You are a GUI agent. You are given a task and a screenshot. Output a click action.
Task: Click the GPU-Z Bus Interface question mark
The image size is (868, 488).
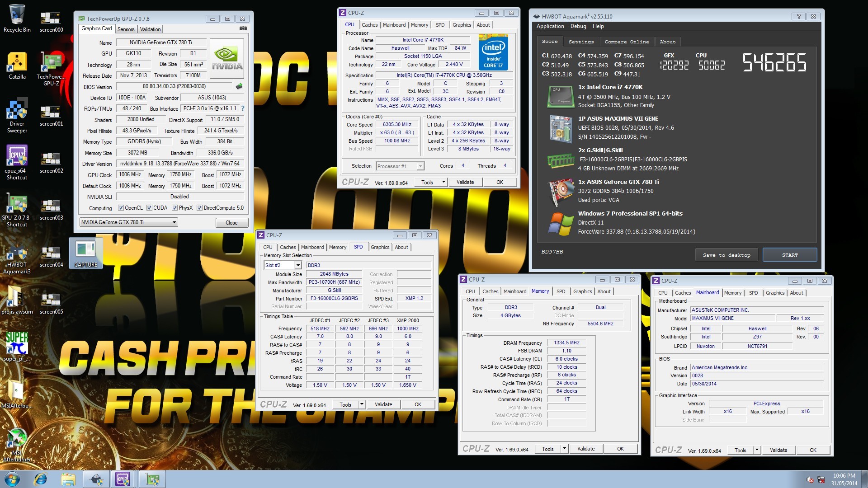tap(243, 108)
